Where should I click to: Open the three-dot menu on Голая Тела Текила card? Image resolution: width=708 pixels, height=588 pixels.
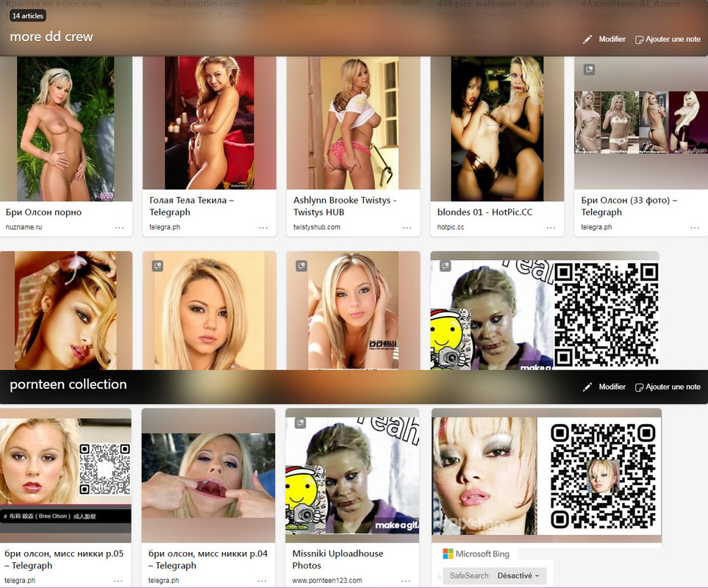tap(263, 227)
